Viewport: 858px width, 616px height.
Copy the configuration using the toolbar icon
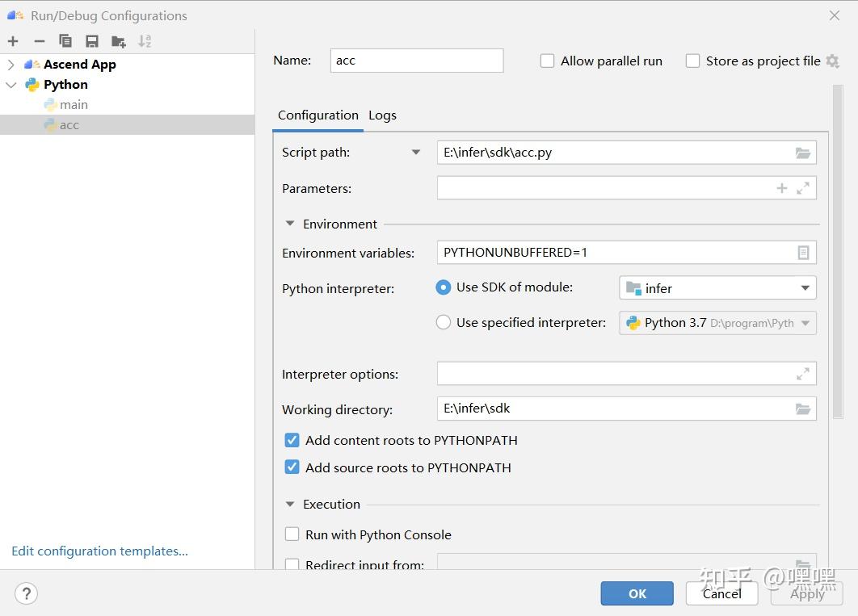pyautogui.click(x=65, y=41)
